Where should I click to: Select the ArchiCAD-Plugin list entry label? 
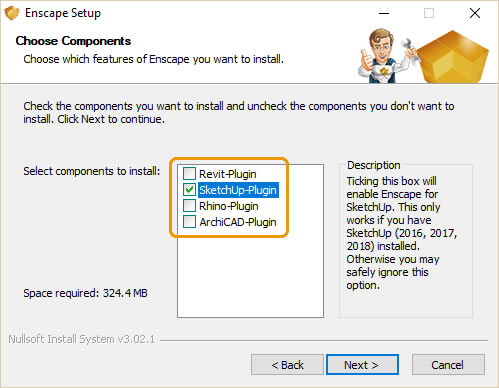pos(238,222)
